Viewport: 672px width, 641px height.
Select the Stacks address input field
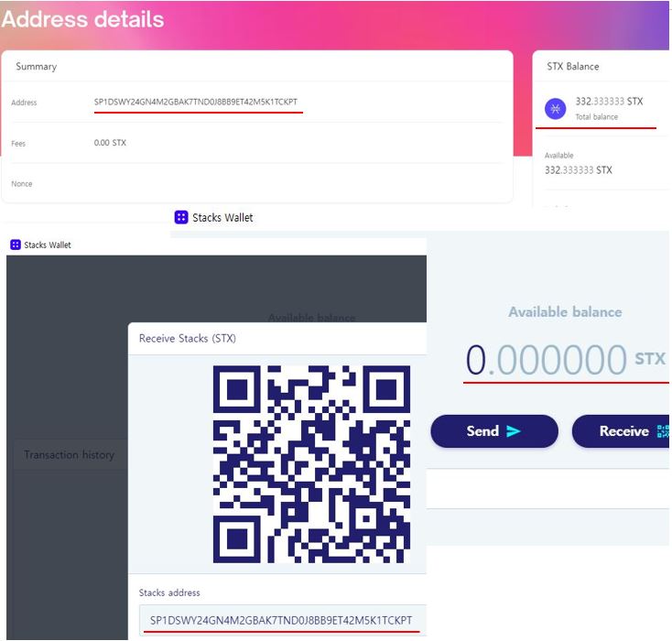[x=283, y=621]
